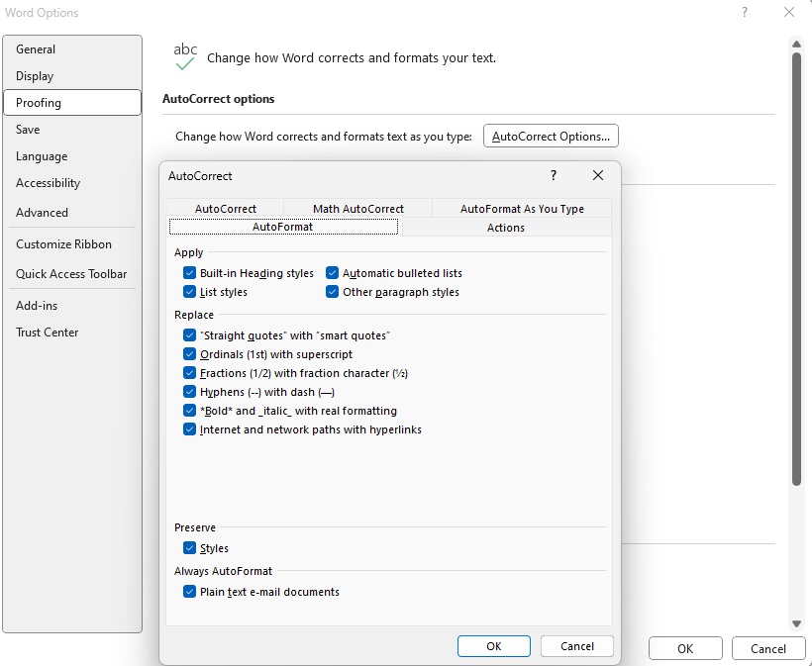
Task: Uncheck the Preserve Styles checkbox
Action: pyautogui.click(x=189, y=548)
